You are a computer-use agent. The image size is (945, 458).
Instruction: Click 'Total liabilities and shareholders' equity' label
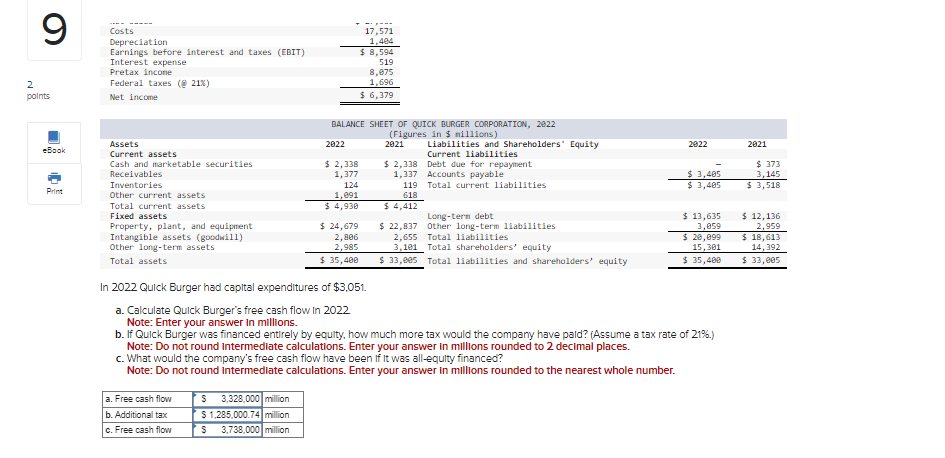(x=527, y=261)
